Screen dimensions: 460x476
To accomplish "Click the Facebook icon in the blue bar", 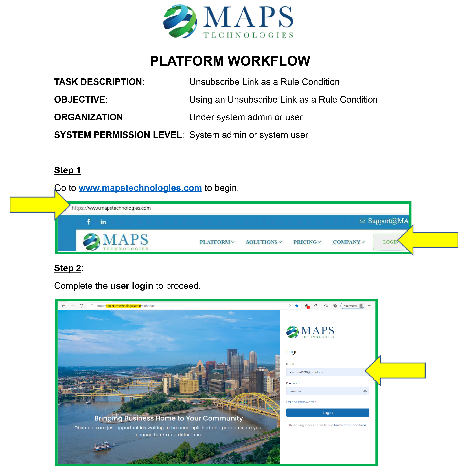I will [x=89, y=222].
